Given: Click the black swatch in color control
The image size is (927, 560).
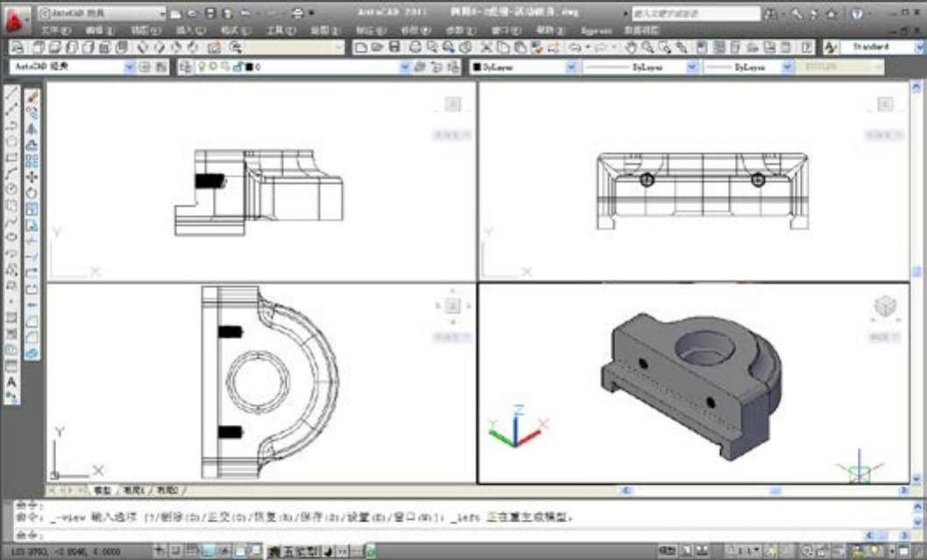Looking at the screenshot, I should pos(476,67).
